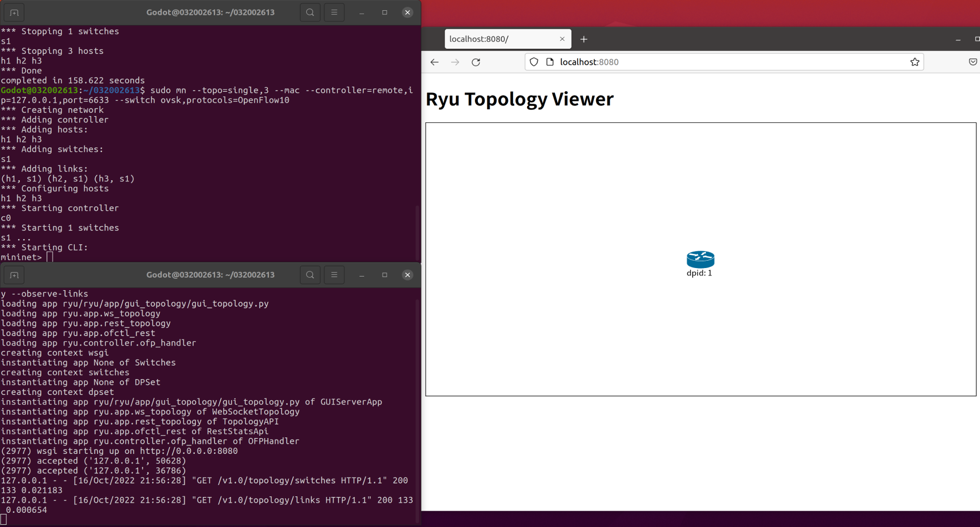Click 'loading app ryu.app.rest_topology' line

pos(85,324)
